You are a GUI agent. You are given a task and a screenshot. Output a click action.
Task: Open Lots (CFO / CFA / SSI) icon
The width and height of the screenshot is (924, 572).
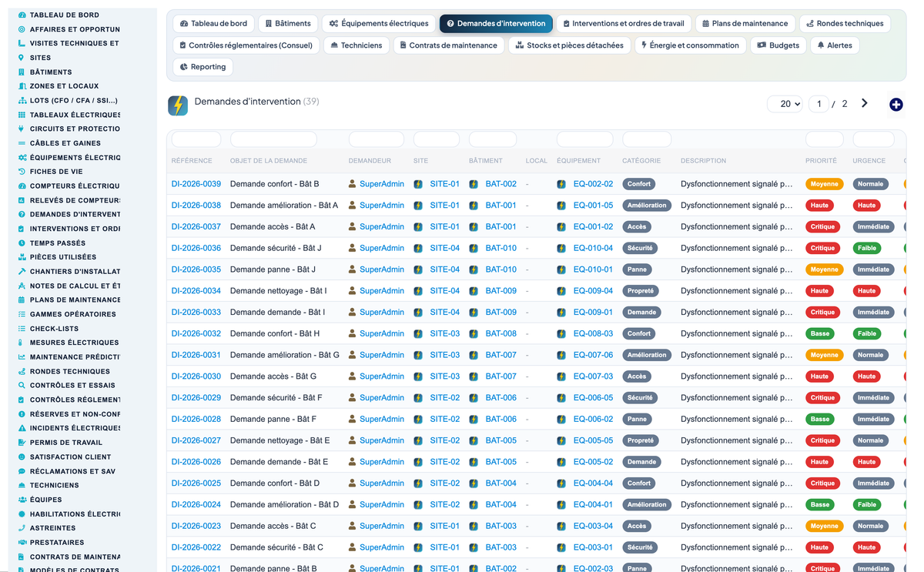[22, 100]
